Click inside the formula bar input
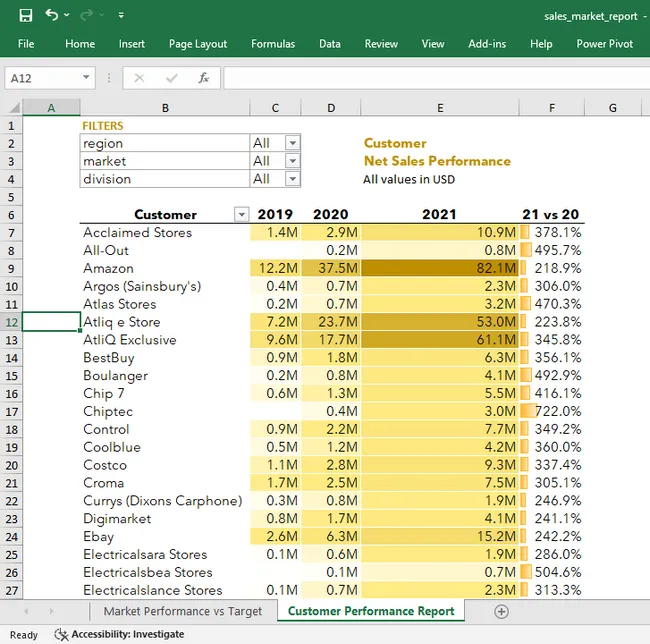This screenshot has width=650, height=644. (430, 78)
